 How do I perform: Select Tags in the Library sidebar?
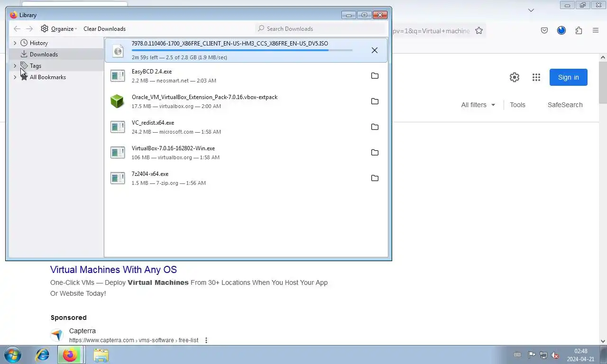[x=36, y=66]
